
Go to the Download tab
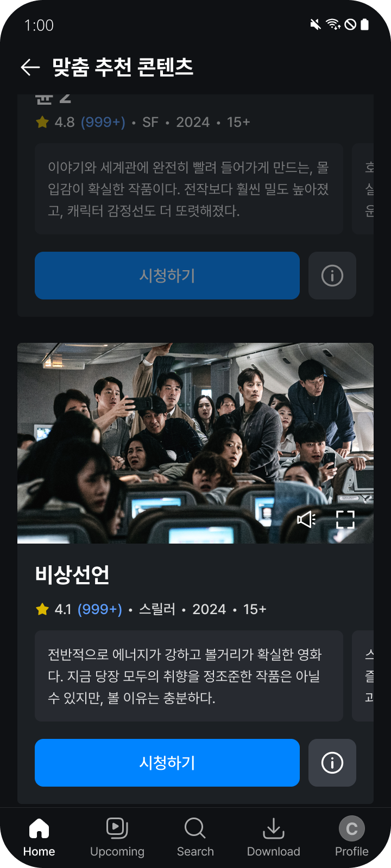(x=274, y=838)
